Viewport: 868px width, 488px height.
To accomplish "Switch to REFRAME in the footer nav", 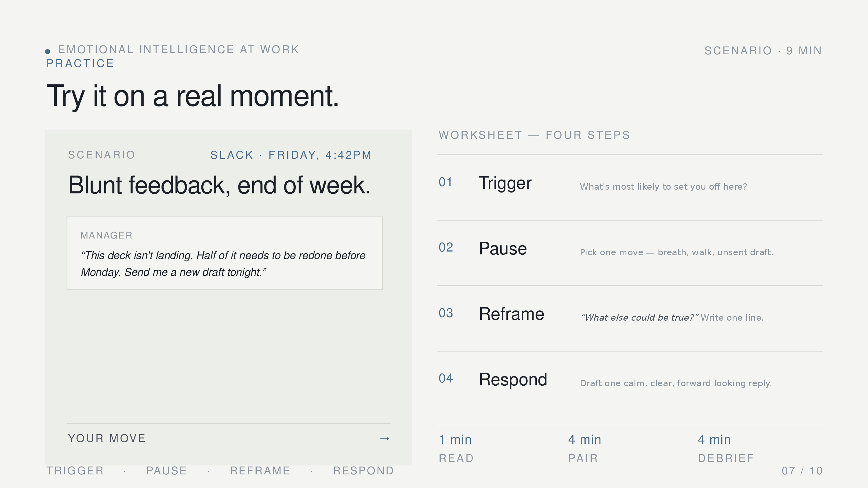I will coord(260,471).
